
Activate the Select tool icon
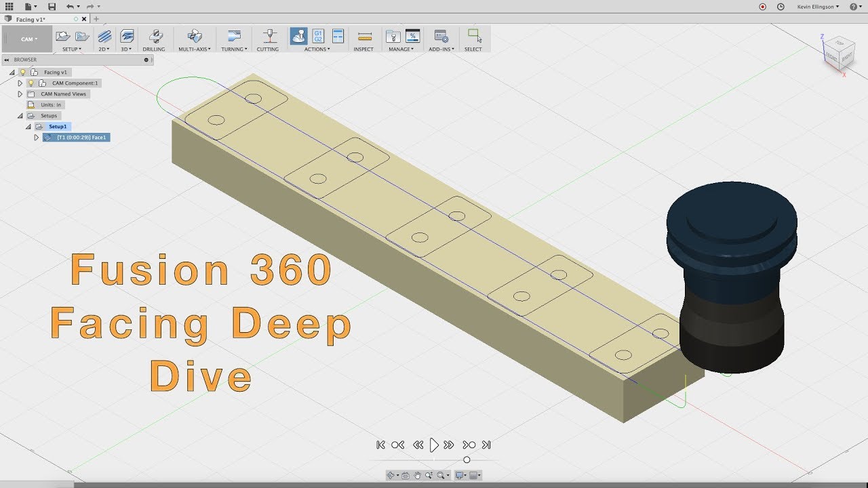(474, 36)
